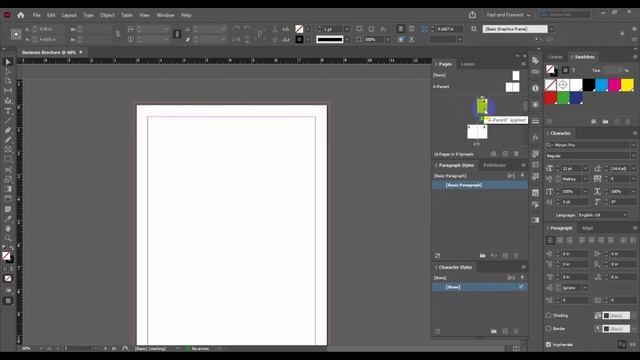Open the Window menu
The image size is (640, 360).
[165, 15]
